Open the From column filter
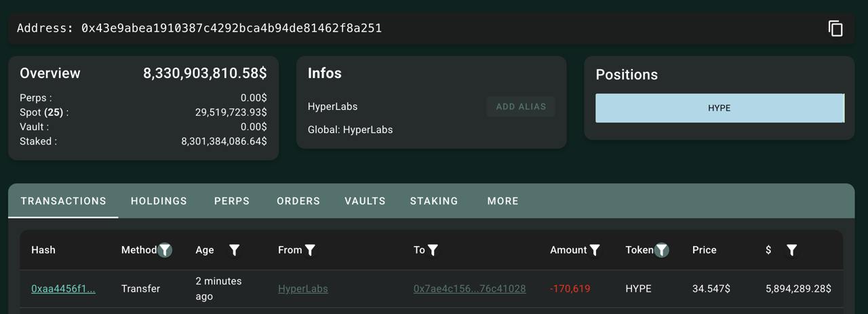868x314 pixels. tap(310, 250)
